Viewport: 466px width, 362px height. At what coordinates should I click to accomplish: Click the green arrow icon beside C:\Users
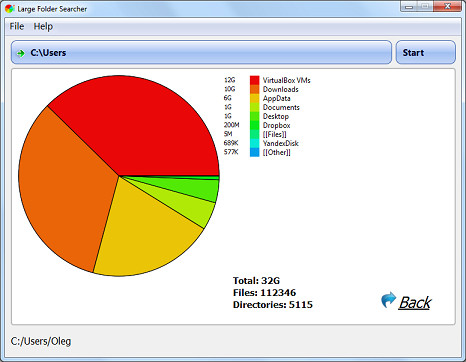point(21,53)
